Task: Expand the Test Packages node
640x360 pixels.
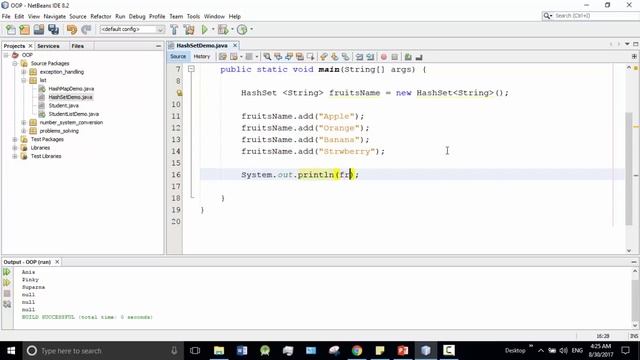Action: point(15,139)
